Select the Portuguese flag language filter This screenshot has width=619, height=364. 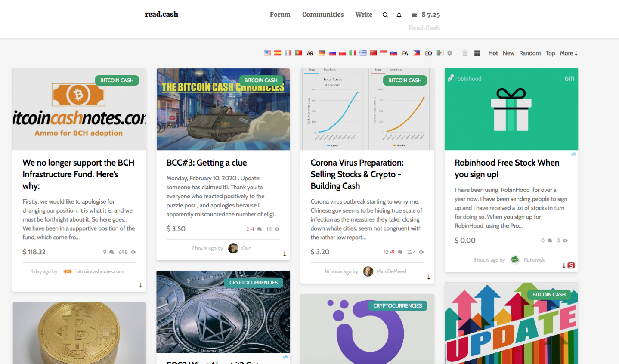click(x=298, y=53)
